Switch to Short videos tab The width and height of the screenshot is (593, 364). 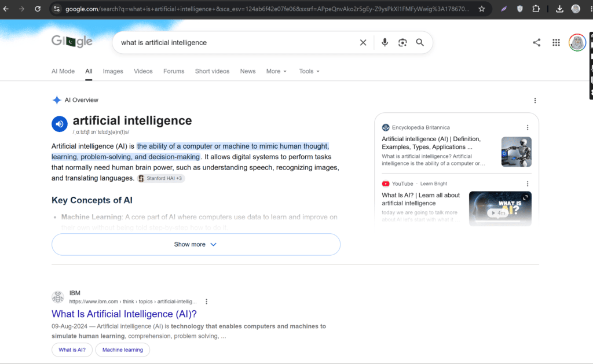coord(212,71)
